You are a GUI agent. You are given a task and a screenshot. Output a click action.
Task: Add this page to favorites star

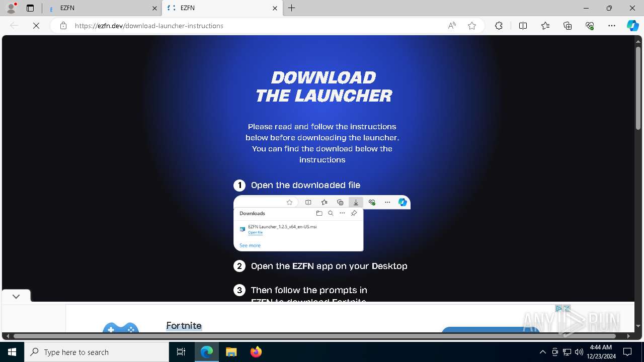[x=472, y=26]
